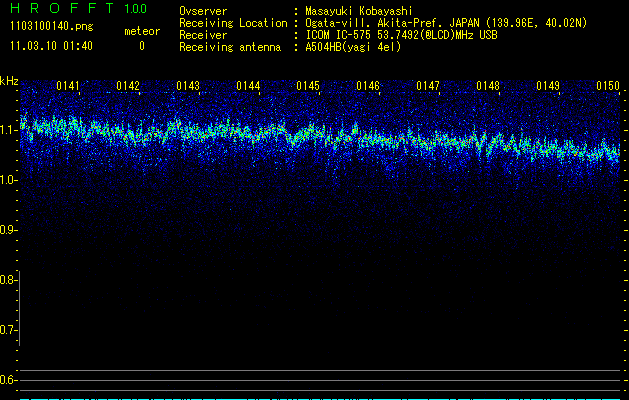Select the 0143 time marker
This screenshot has height=400, width=629.
(x=188, y=87)
